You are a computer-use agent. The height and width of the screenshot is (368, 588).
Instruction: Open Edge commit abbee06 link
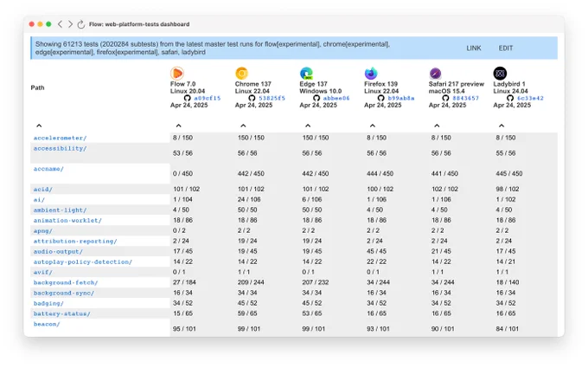336,98
